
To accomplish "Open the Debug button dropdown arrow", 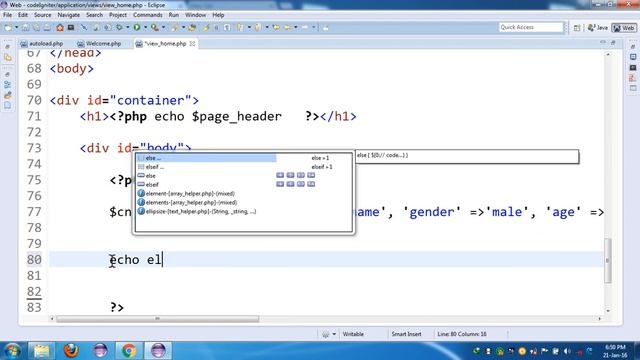I will [x=128, y=27].
